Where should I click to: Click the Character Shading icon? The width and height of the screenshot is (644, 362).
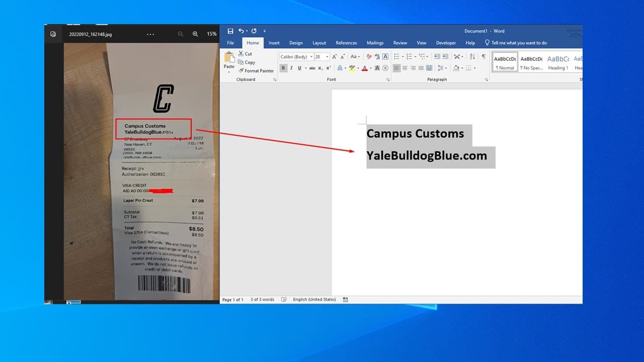tap(377, 68)
